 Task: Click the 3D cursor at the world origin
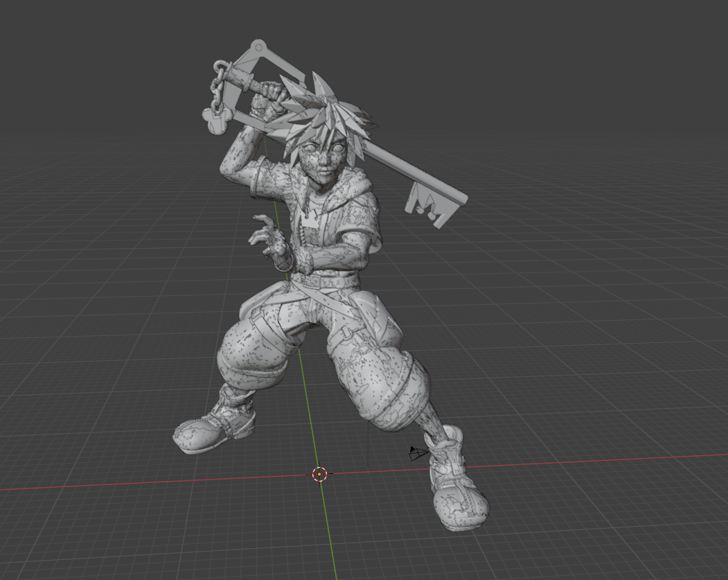pos(319,474)
